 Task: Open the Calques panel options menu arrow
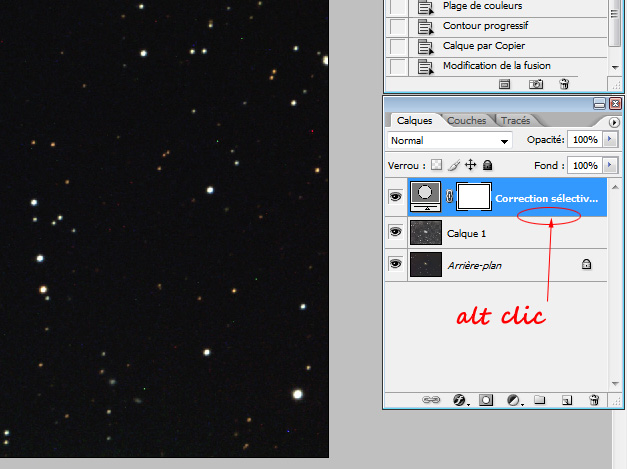pos(614,122)
